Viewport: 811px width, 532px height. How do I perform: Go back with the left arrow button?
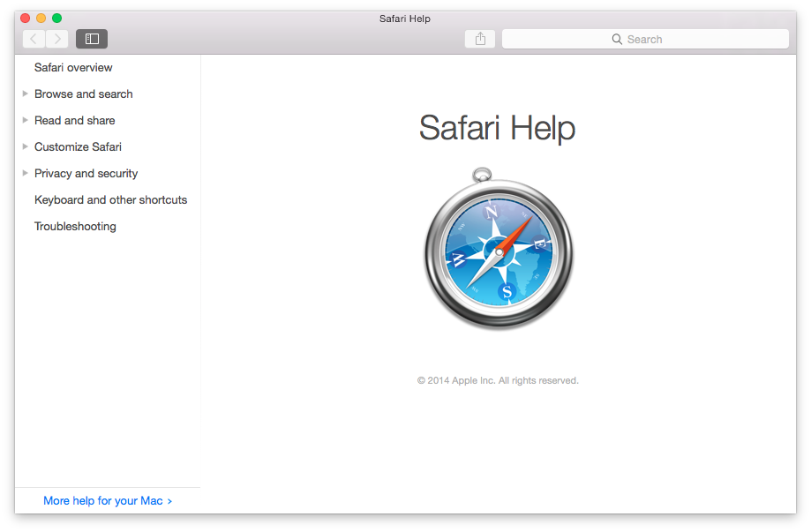(x=34, y=39)
